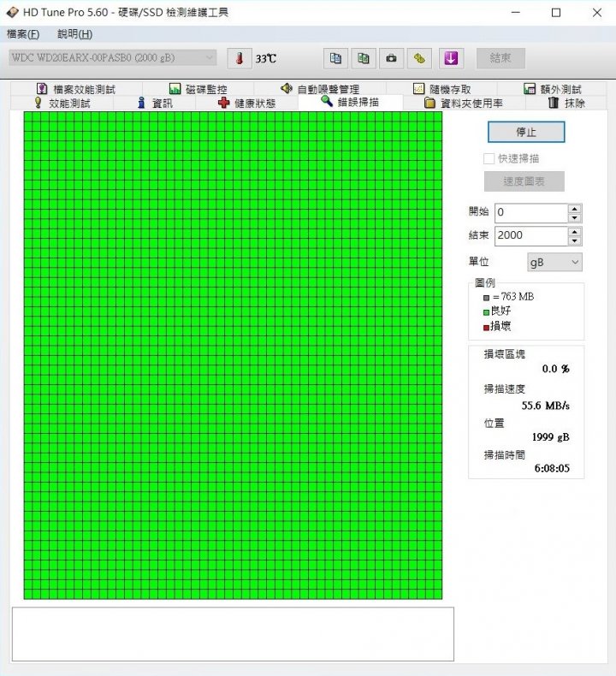Switch to the 資訊 tab
616x676 pixels.
click(155, 103)
